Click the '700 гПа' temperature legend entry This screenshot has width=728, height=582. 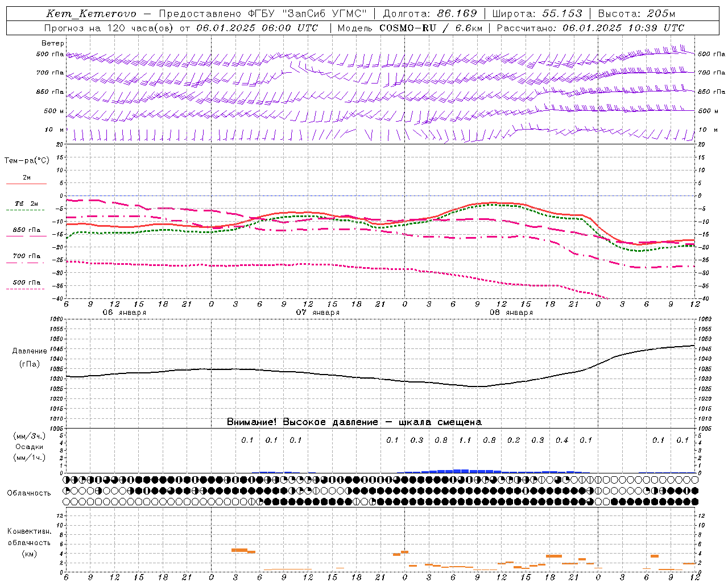(x=27, y=256)
